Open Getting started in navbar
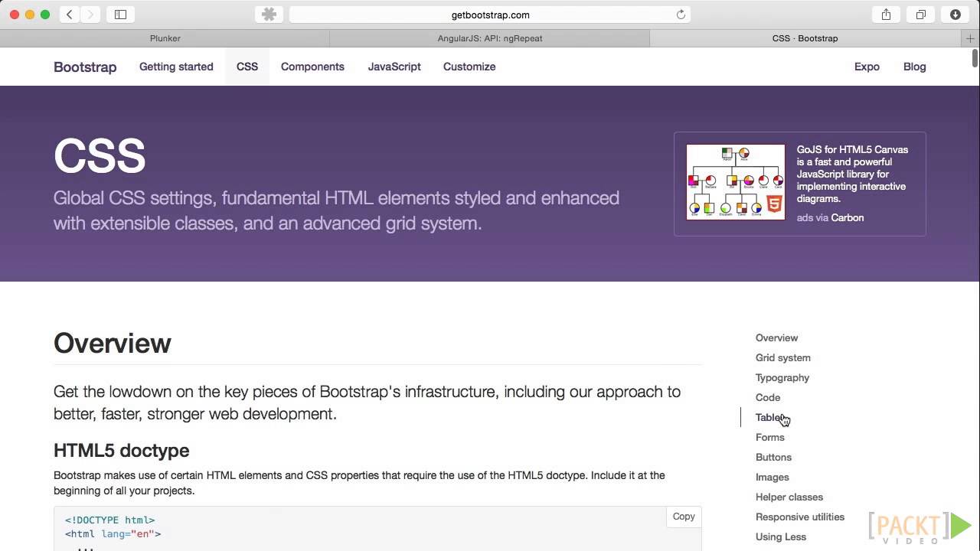 click(x=176, y=67)
